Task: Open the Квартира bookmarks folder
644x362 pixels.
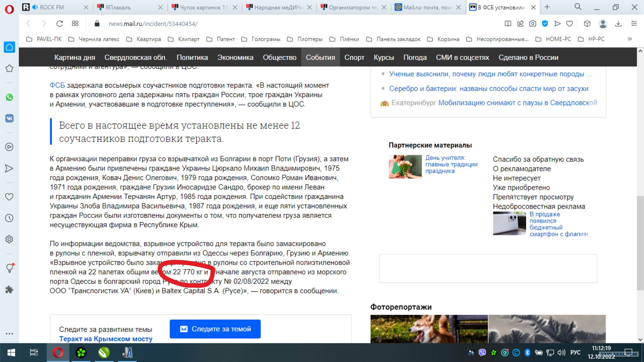Action: pyautogui.click(x=144, y=39)
